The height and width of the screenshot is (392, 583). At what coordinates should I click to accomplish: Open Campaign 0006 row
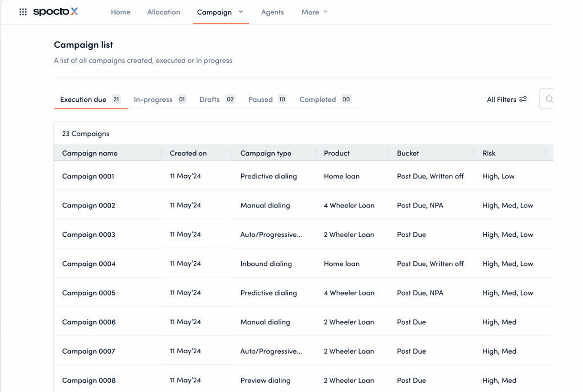(x=304, y=322)
